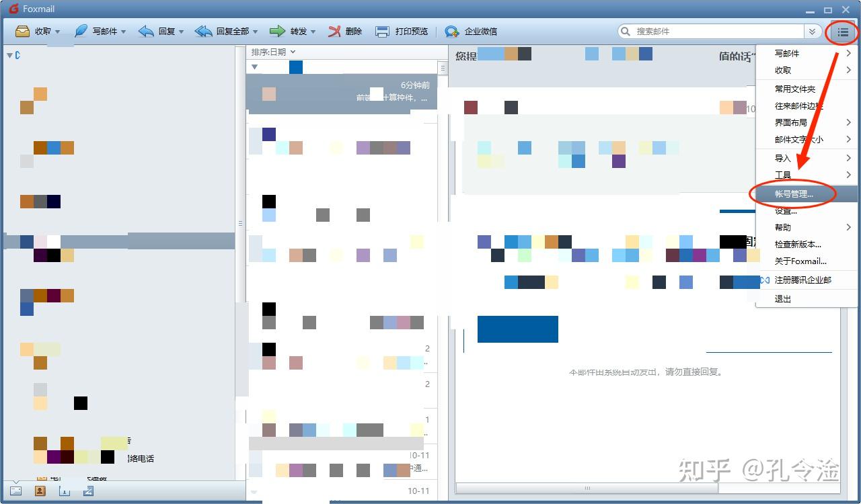Reply using the 回复 toolbar button
861x504 pixels.
pyautogui.click(x=157, y=31)
